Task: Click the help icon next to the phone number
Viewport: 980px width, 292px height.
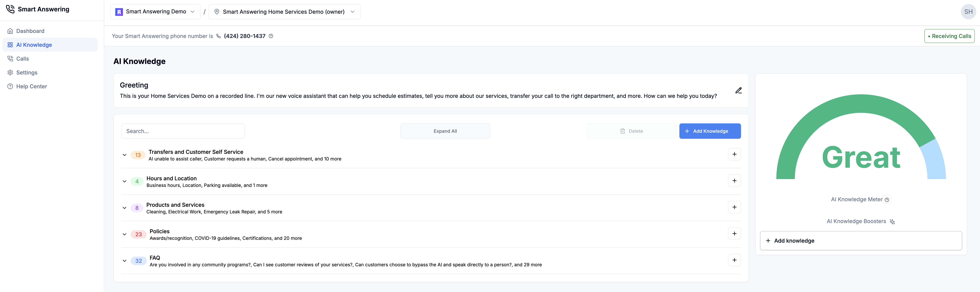Action: [271, 36]
